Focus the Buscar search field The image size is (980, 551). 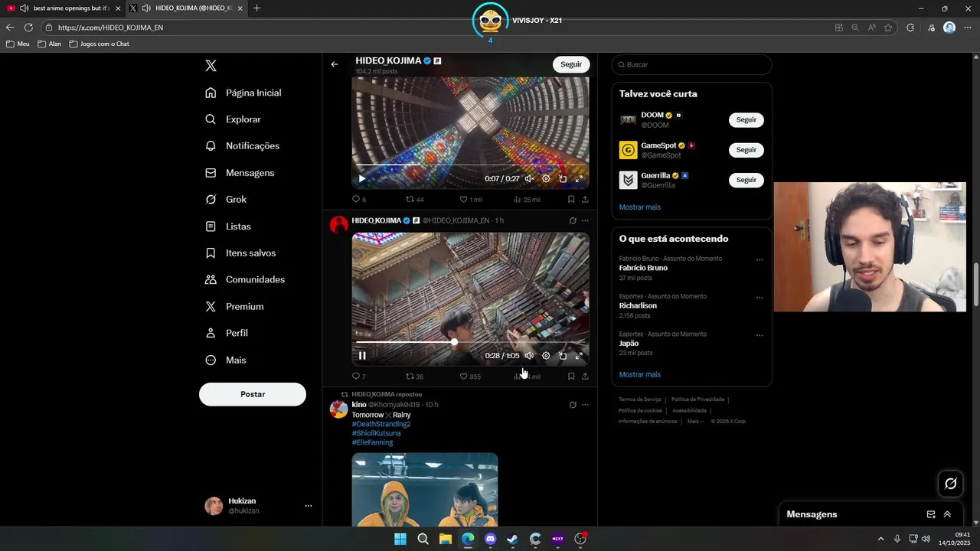coord(691,65)
